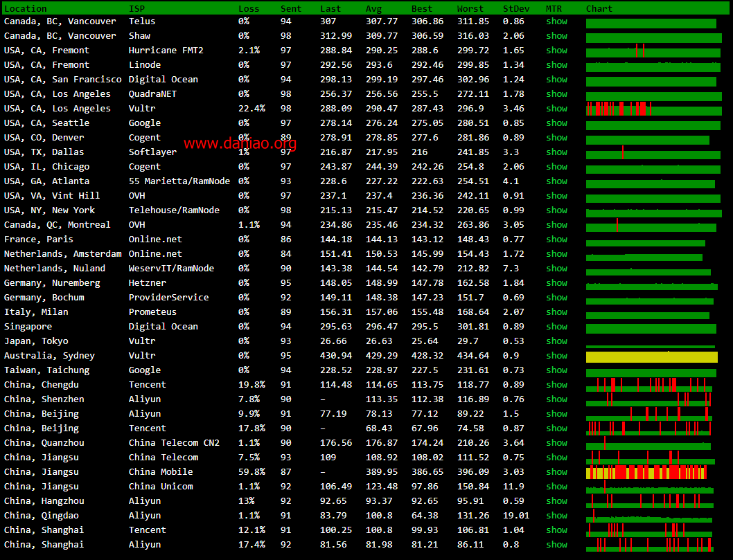Open MTR "show" for Hurricane FMT2 Fremont
The height and width of the screenshot is (560, 733).
click(x=556, y=51)
